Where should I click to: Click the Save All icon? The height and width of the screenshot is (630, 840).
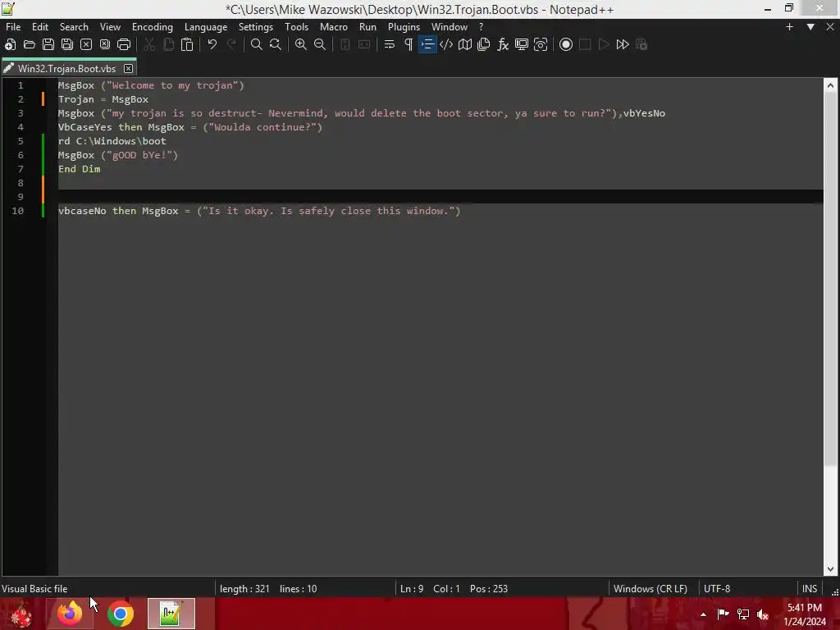coord(67,44)
